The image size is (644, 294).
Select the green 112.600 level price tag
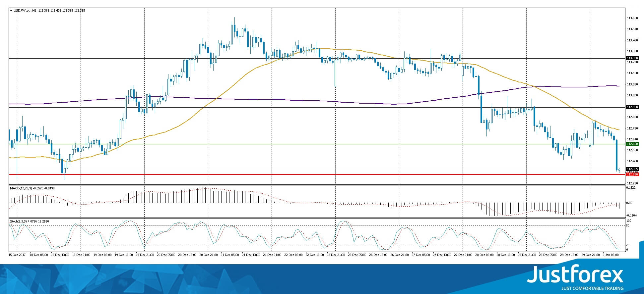(632, 144)
